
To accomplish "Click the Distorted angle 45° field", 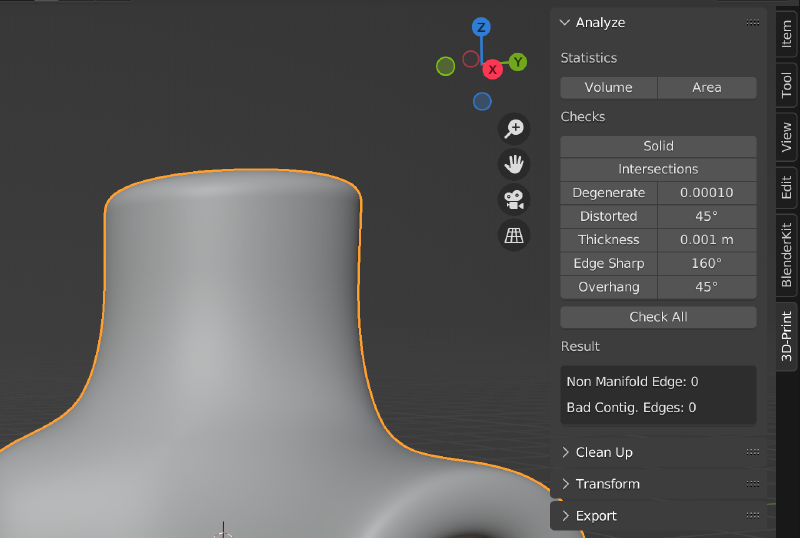I will (x=707, y=216).
